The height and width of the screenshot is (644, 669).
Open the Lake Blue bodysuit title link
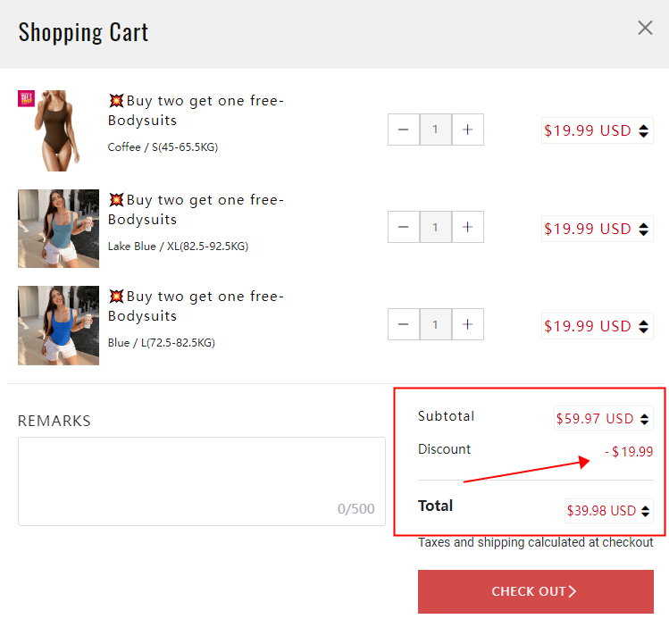(196, 210)
